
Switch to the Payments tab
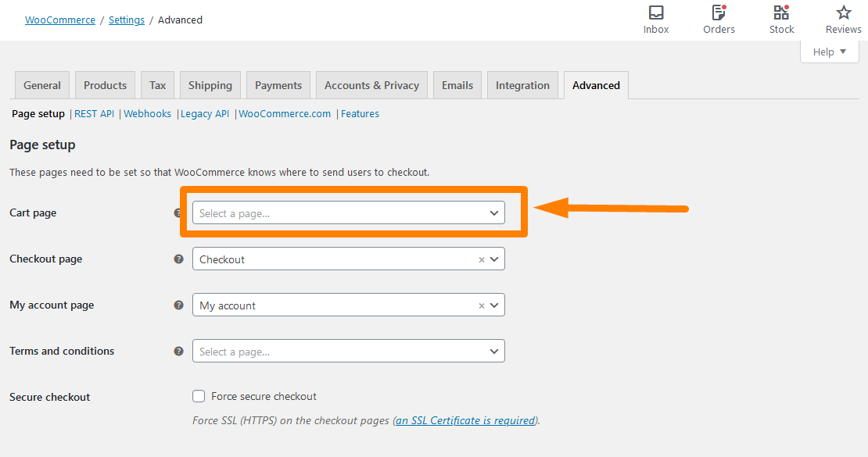[x=278, y=85]
